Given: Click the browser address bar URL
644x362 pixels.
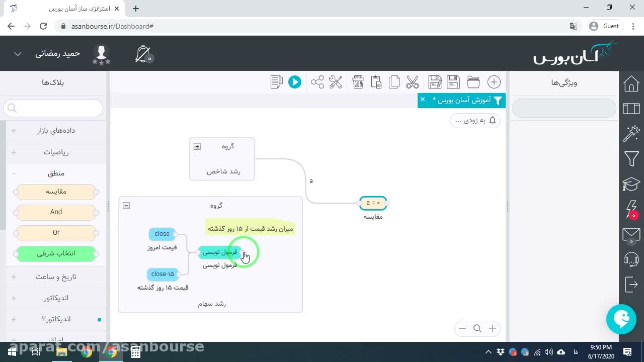Looking at the screenshot, I should [112, 26].
